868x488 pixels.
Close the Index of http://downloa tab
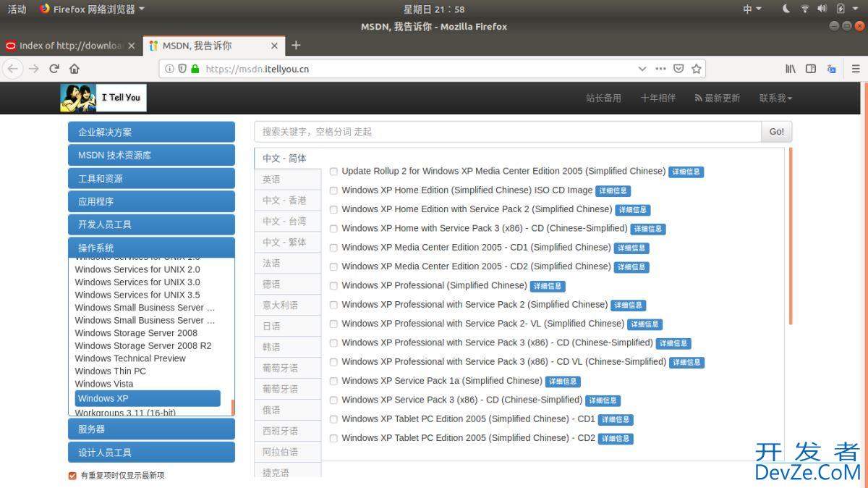(131, 46)
